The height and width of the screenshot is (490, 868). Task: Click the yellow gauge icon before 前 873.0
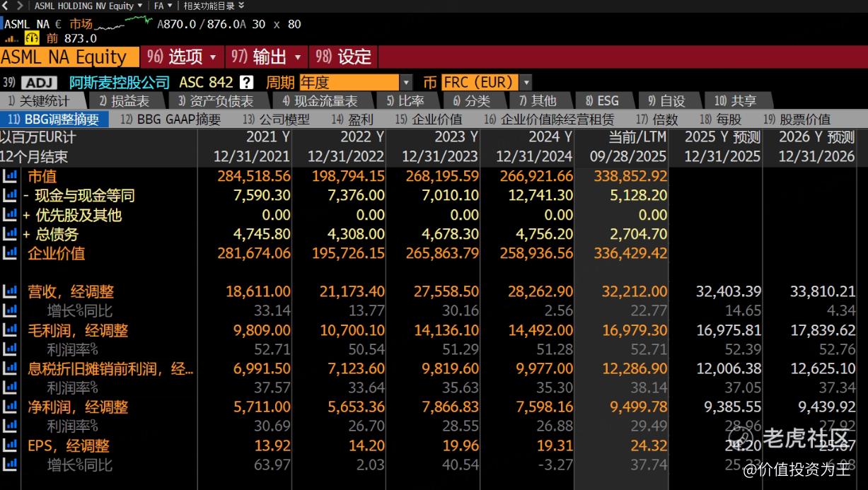click(x=32, y=38)
